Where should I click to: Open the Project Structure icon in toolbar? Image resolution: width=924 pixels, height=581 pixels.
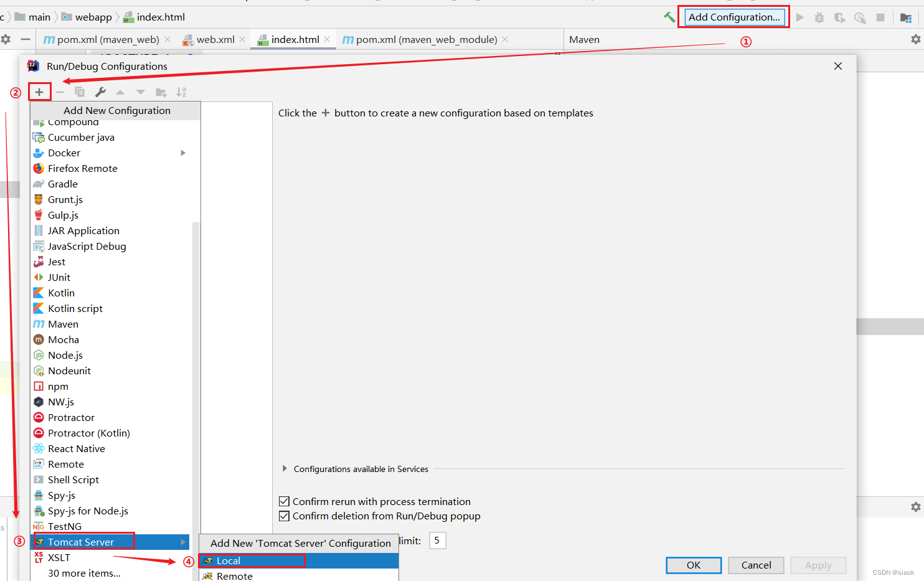point(906,17)
